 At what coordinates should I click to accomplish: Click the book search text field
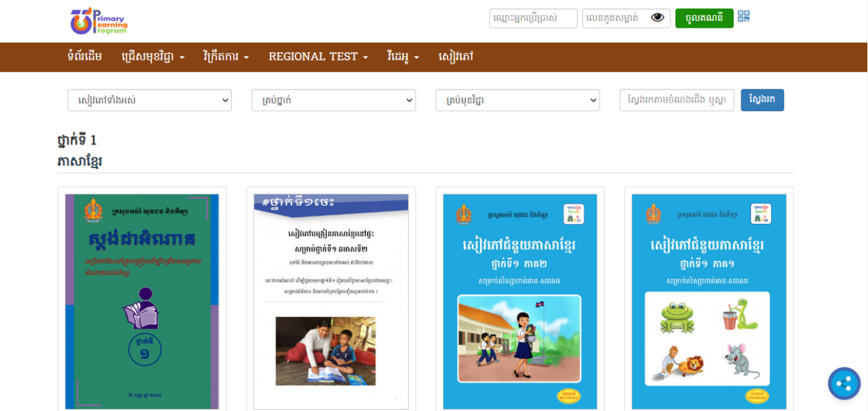pos(676,100)
